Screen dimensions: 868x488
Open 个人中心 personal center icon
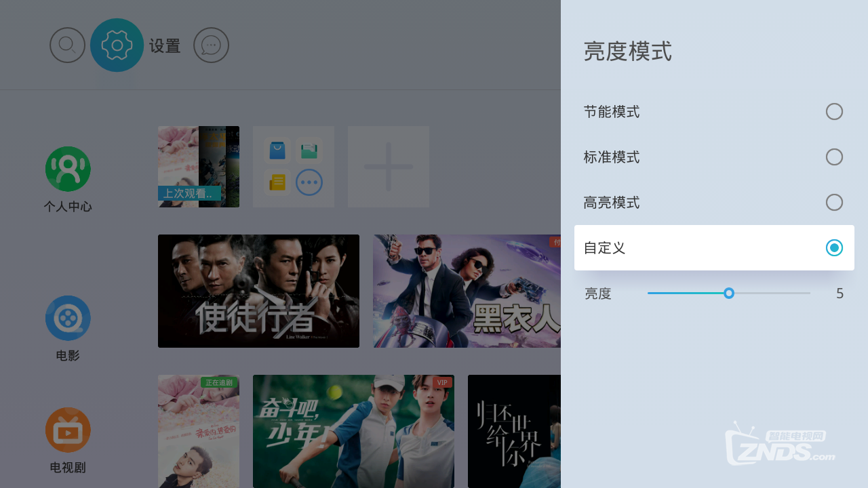[68, 169]
